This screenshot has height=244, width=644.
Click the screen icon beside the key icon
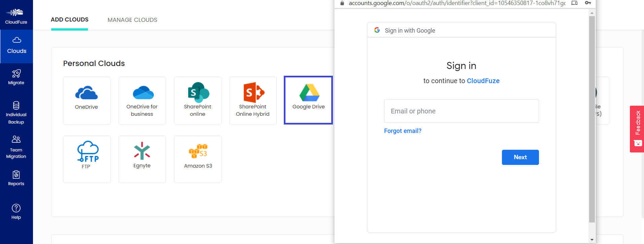(575, 3)
